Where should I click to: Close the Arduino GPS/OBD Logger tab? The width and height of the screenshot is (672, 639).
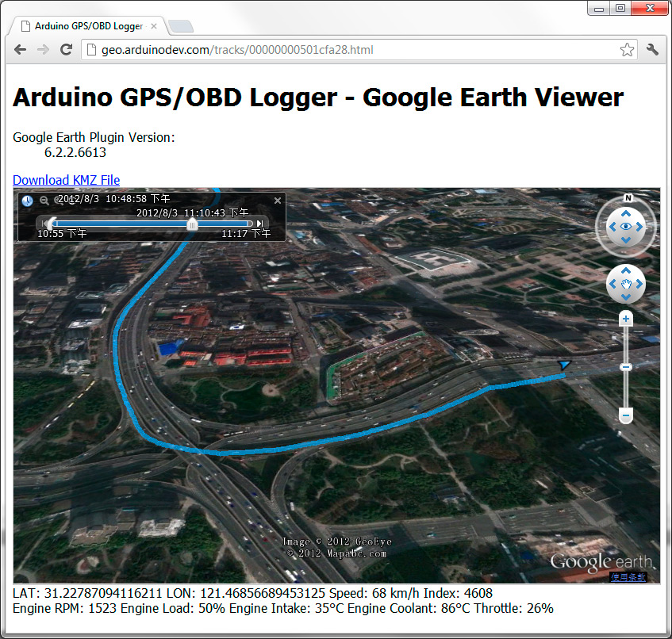(154, 26)
